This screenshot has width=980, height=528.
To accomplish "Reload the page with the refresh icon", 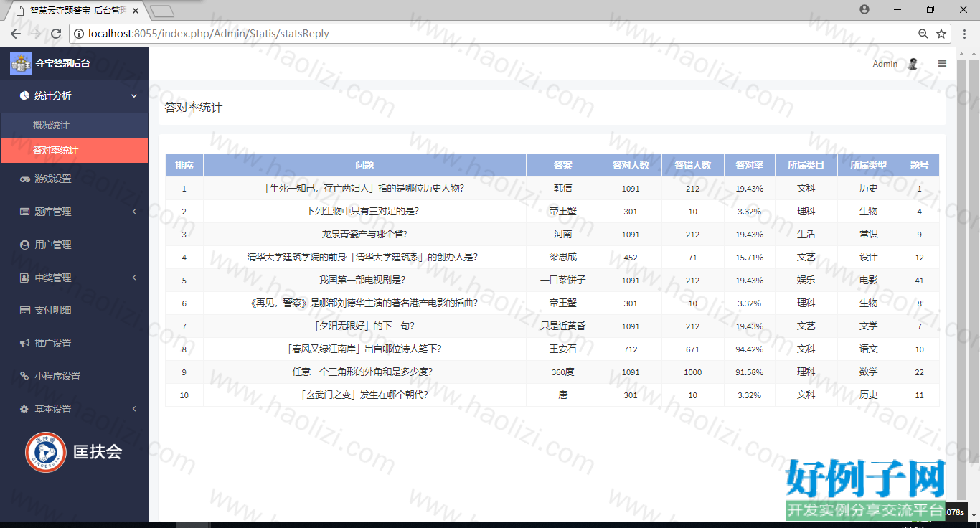I will point(55,34).
